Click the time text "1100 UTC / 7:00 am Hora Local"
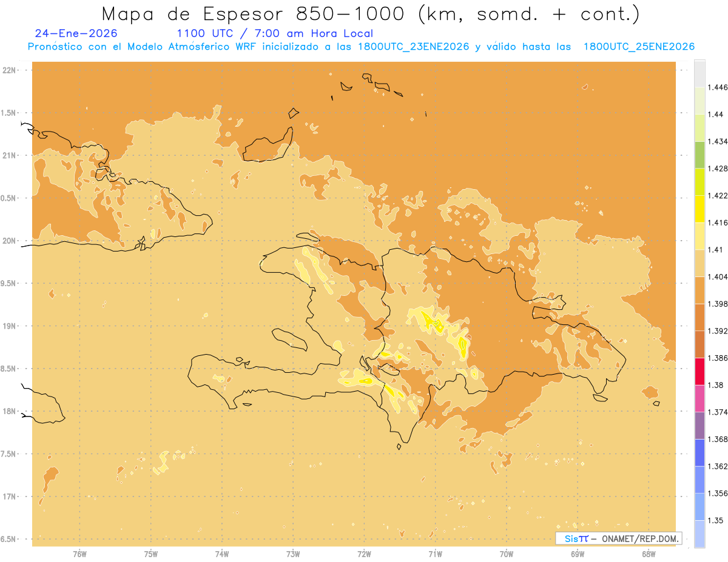The width and height of the screenshot is (728, 562). 275,33
